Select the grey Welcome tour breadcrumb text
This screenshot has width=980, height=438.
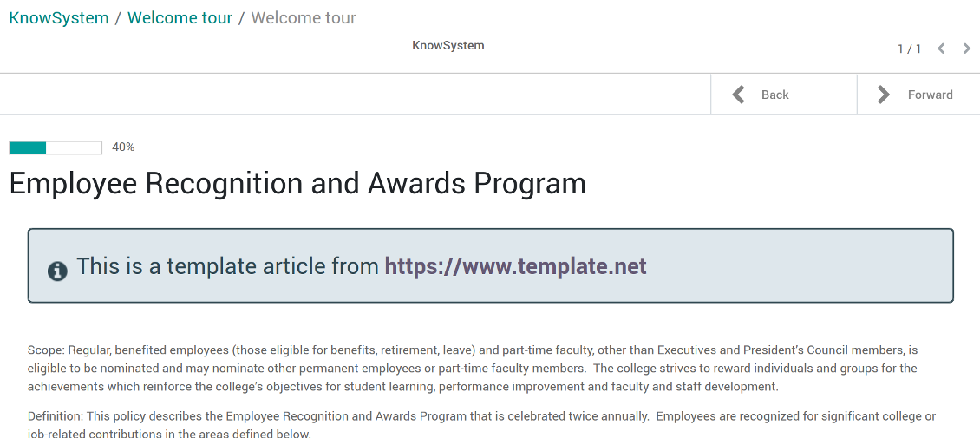pos(304,18)
